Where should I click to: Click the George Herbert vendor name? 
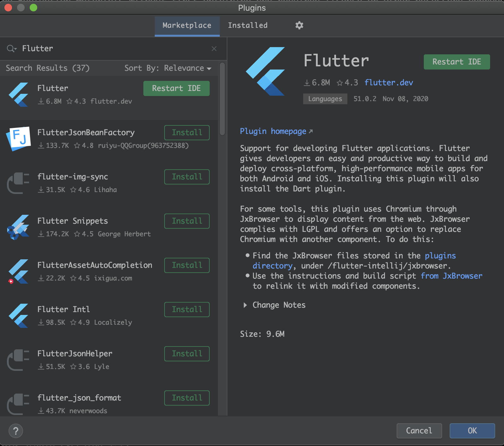pos(124,234)
